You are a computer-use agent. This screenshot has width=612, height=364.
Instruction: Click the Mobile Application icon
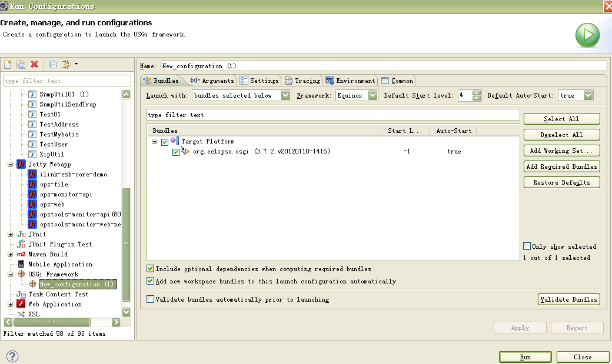click(21, 264)
